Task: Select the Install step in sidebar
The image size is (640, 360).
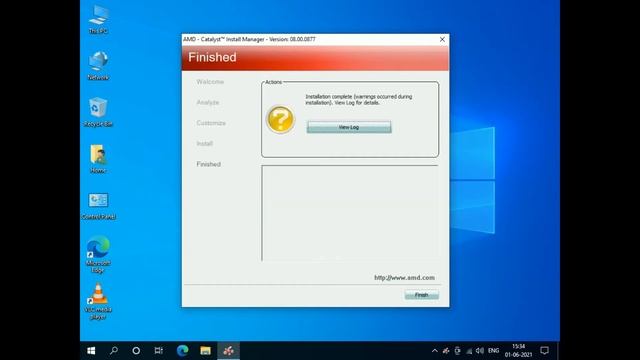Action: (204, 144)
